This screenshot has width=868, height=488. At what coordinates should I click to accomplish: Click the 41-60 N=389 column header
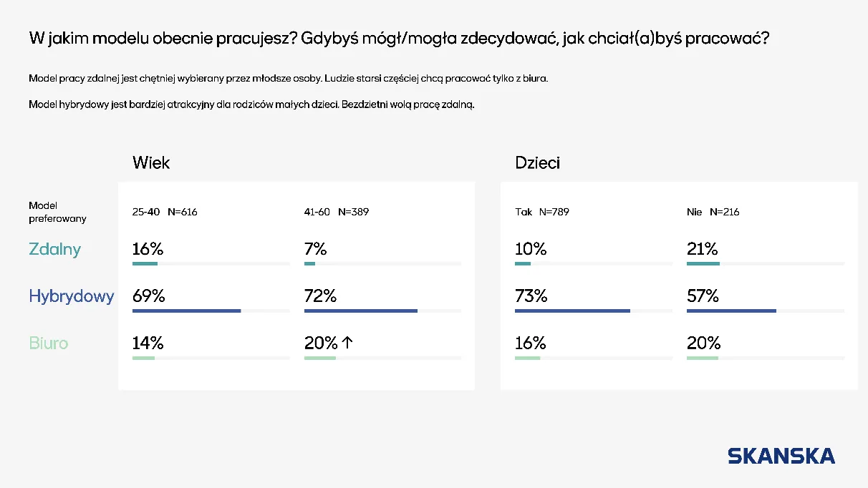coord(337,212)
